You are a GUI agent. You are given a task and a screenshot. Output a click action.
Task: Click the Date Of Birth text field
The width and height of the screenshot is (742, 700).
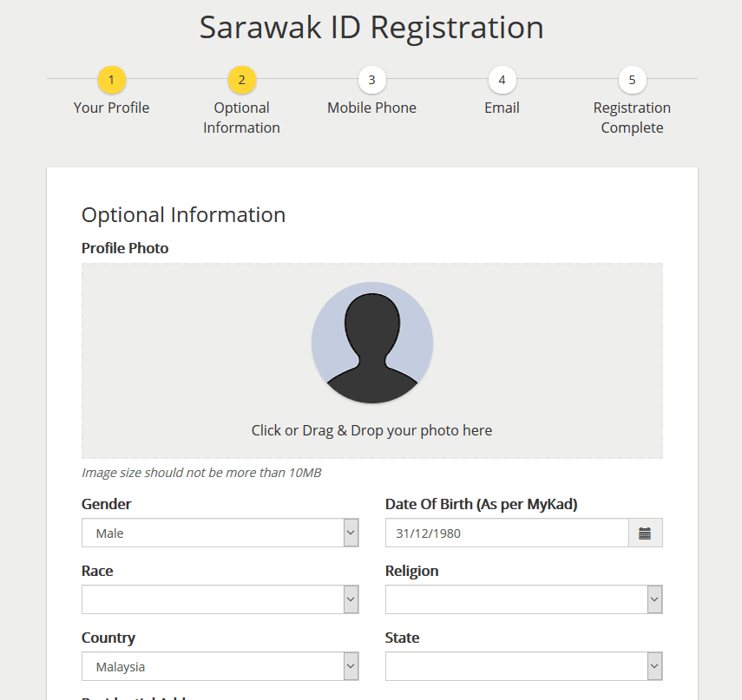[x=507, y=533]
